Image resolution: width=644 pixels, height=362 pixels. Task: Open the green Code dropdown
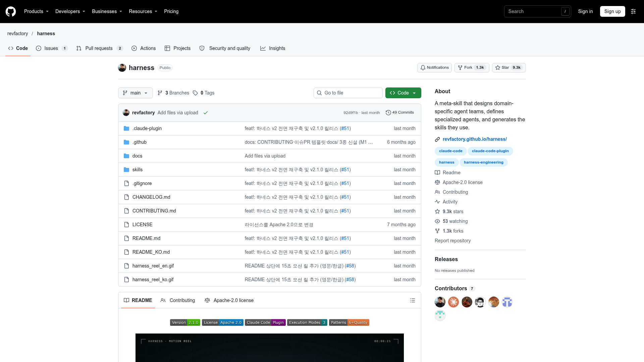point(403,93)
